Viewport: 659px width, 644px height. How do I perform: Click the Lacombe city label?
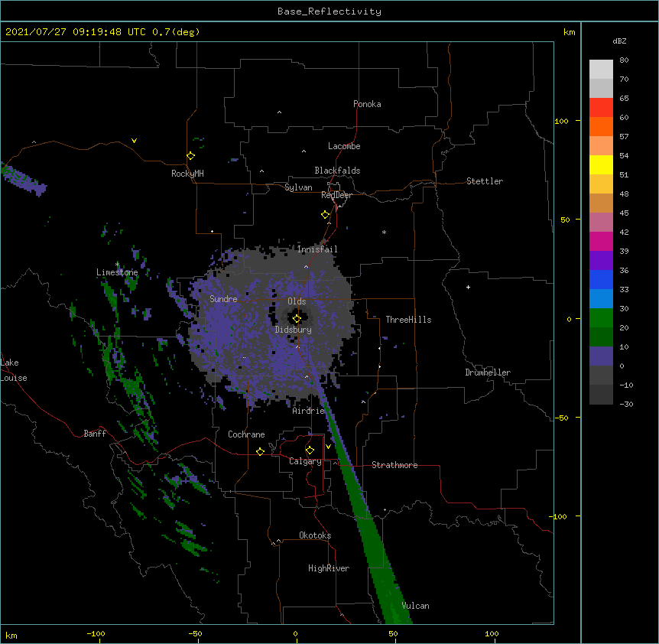click(344, 146)
